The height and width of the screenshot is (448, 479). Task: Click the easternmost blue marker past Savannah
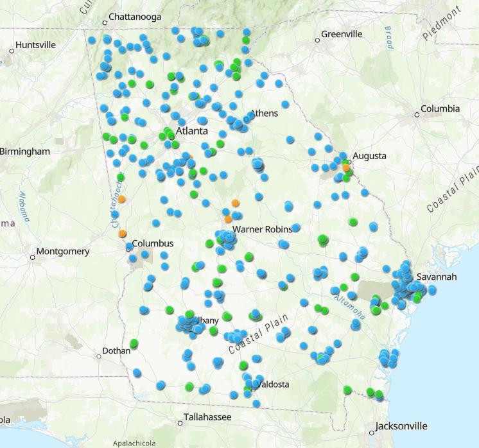coord(432,289)
